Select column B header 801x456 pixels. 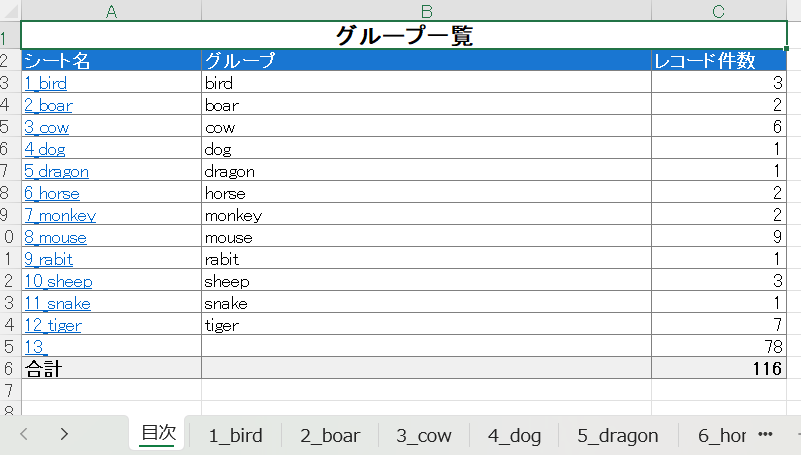426,10
